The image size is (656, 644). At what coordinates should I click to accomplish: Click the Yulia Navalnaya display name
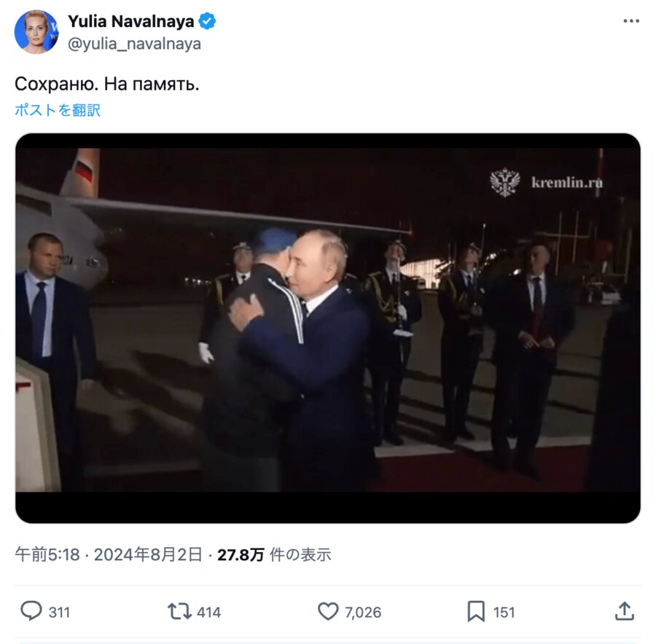click(x=131, y=22)
